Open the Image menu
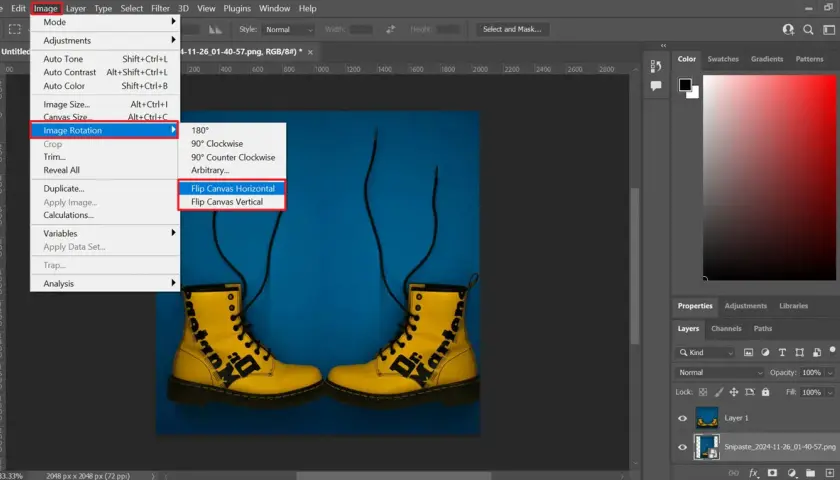 46,9
